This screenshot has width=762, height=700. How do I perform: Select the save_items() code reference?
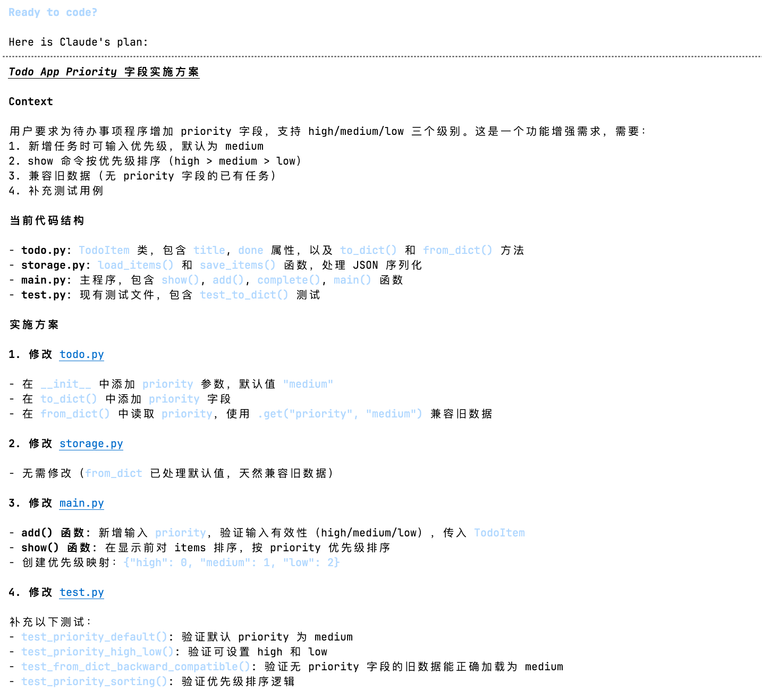coord(238,265)
